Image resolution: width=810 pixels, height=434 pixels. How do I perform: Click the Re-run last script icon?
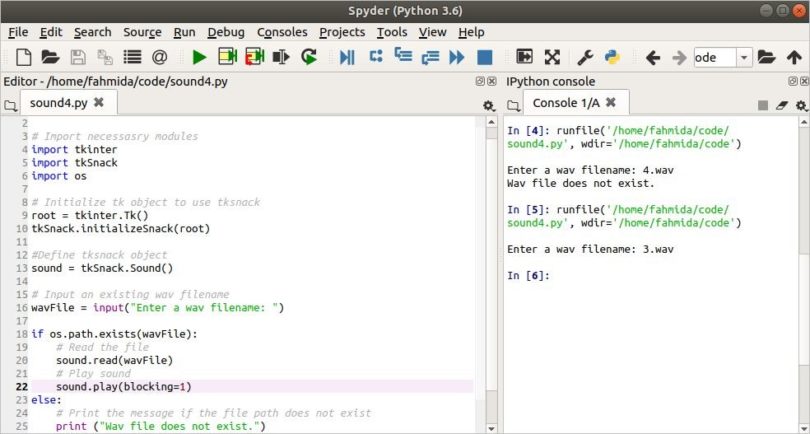click(308, 57)
